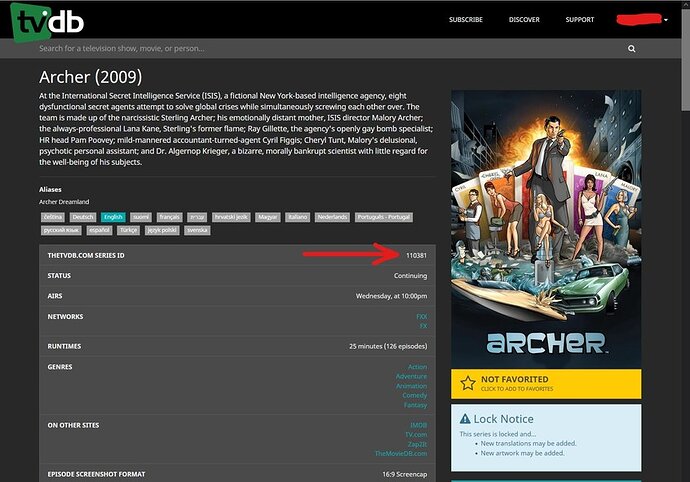The image size is (690, 482).
Task: Open the TV.com external link
Action: pyautogui.click(x=416, y=435)
